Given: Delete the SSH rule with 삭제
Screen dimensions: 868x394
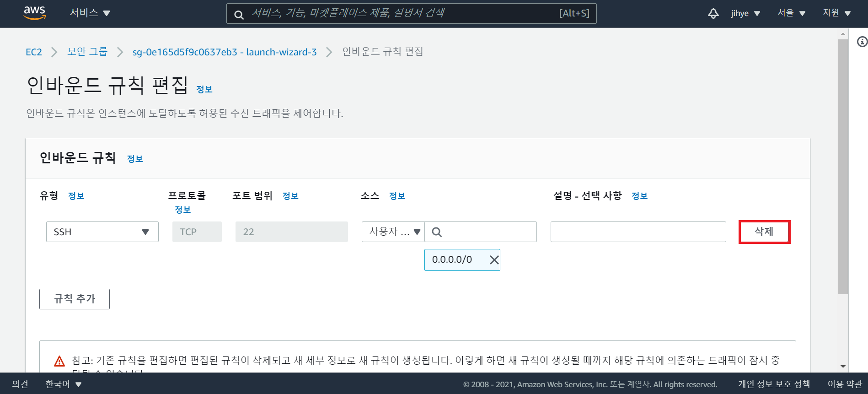Looking at the screenshot, I should pos(765,232).
